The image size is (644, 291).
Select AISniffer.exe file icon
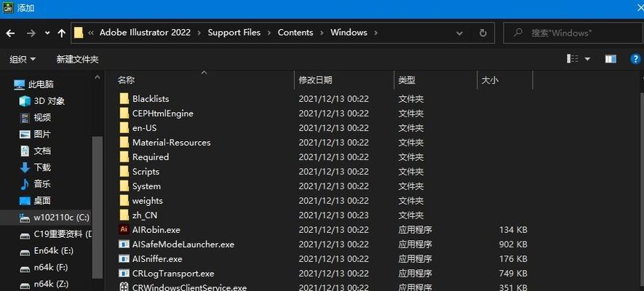point(124,259)
